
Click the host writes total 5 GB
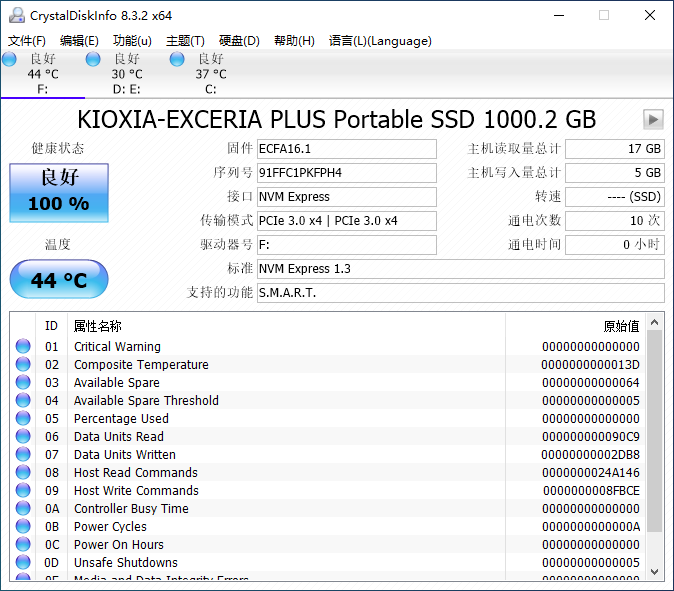[x=615, y=173]
